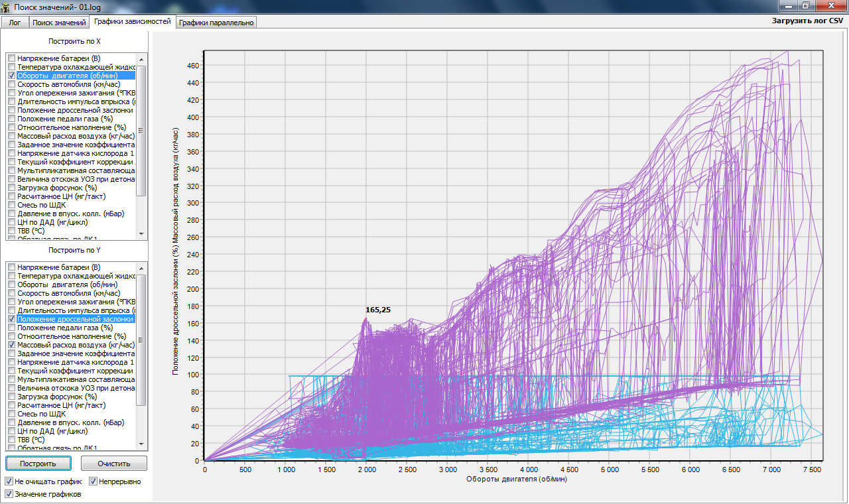Screen dimensions: 849x504
Task: Enable Текущий коэффициент коррекции in the X list
Action: click(11, 162)
